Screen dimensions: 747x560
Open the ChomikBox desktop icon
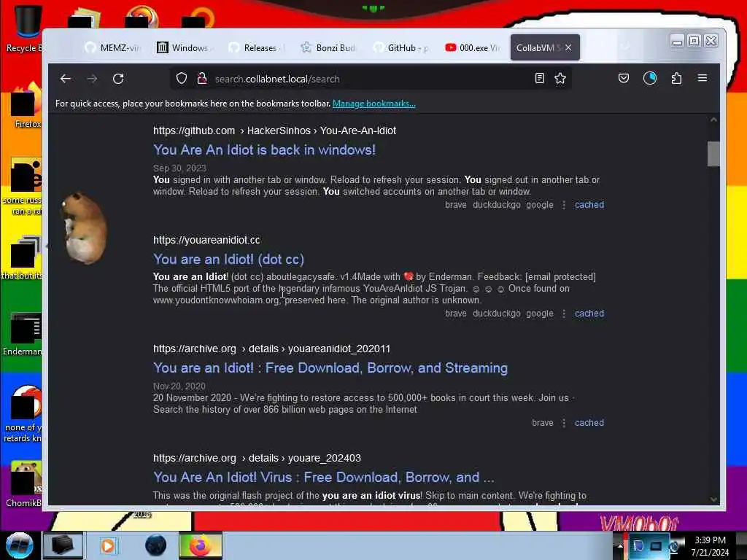click(24, 483)
